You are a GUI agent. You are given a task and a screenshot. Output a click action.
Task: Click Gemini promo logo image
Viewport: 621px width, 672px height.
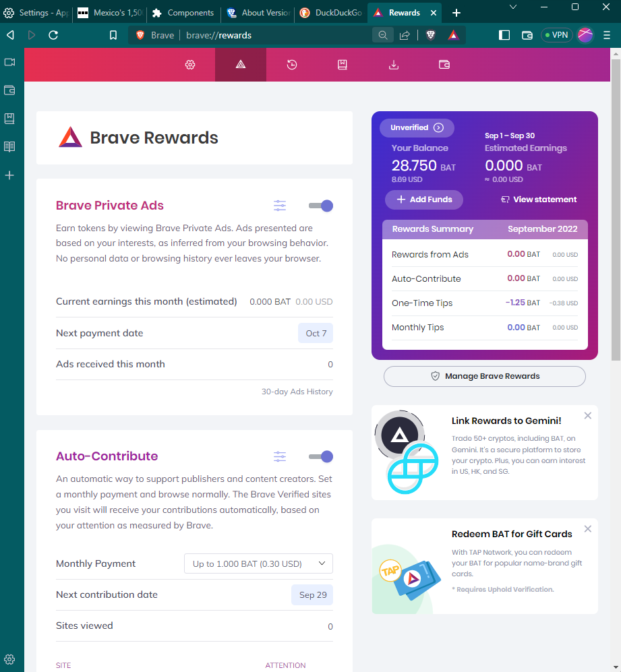click(x=407, y=452)
